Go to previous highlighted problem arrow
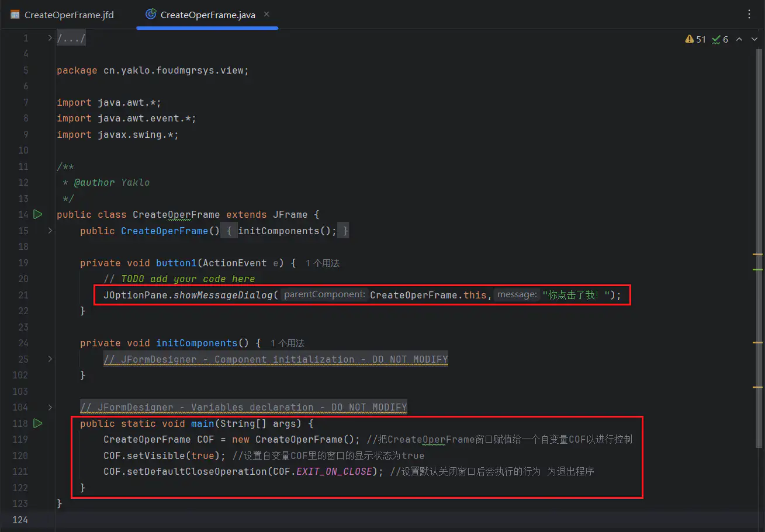 [739, 39]
